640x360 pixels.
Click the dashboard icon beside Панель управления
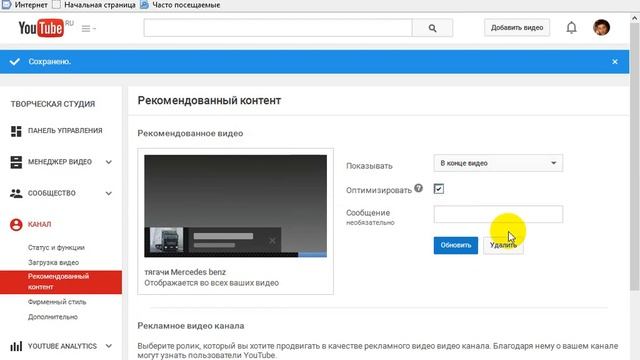[x=16, y=131]
